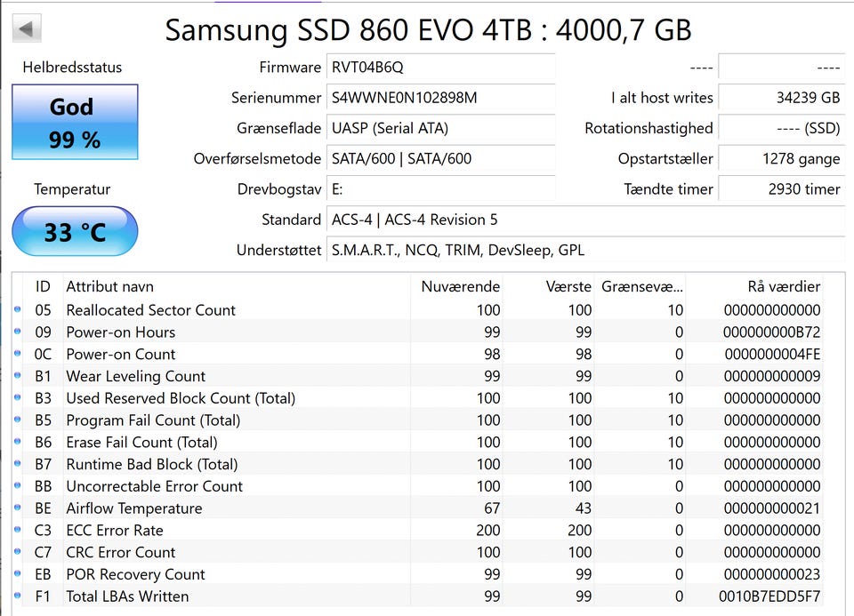The height and width of the screenshot is (616, 854).
Task: Click the God 99 % health status button
Action: point(75,122)
